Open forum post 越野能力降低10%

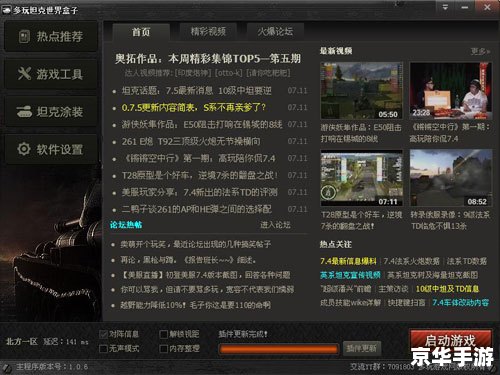pos(196,305)
